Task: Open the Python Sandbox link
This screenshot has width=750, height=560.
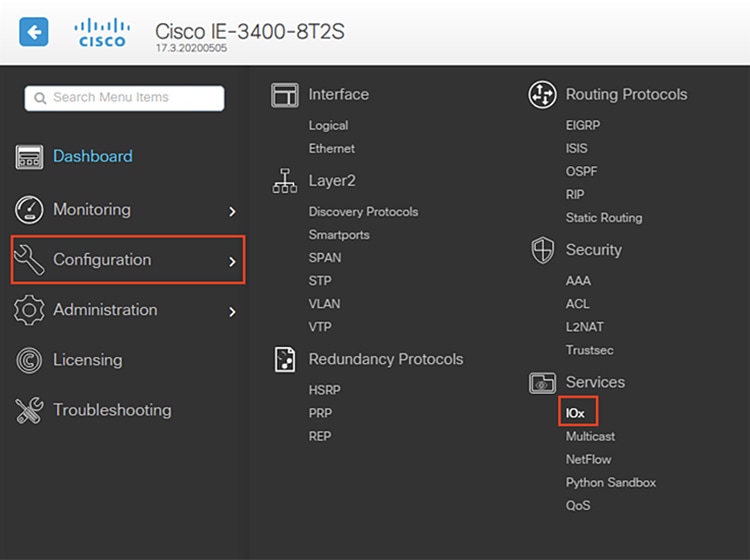Action: coord(611,483)
